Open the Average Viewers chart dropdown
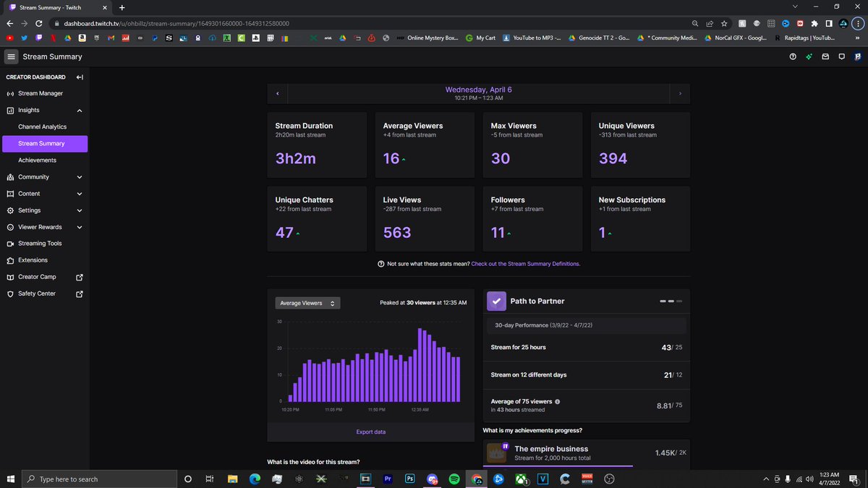The width and height of the screenshot is (868, 488). (x=307, y=303)
